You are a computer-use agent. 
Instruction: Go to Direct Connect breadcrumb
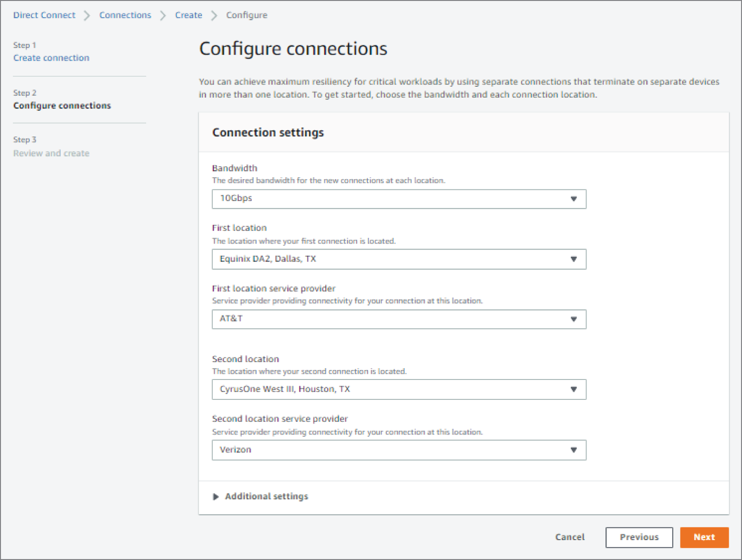coord(44,15)
